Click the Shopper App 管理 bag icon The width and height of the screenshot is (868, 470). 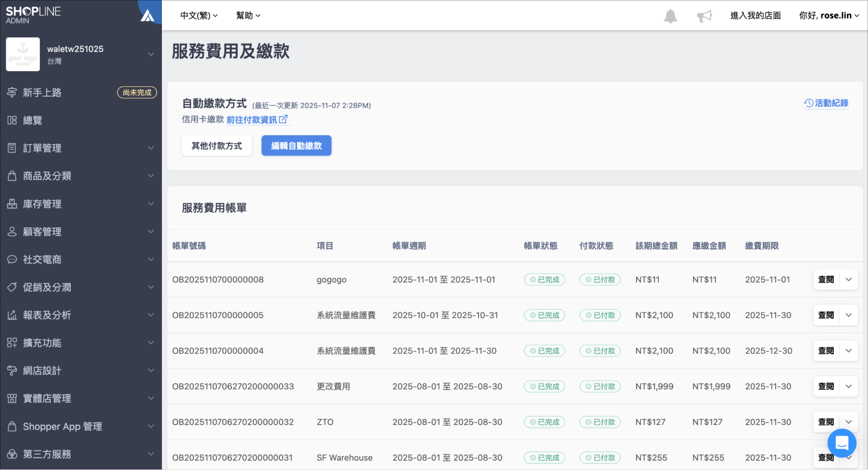point(12,426)
